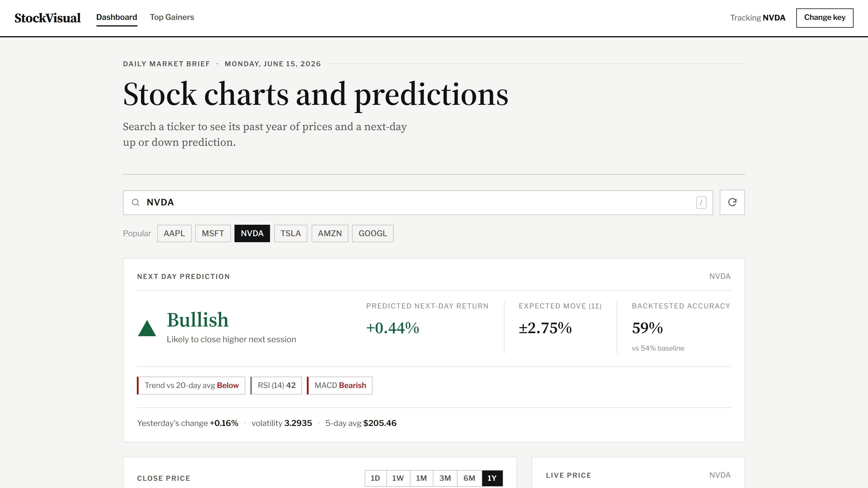
Task: Select the TSLA popular ticker chip
Action: click(x=291, y=233)
